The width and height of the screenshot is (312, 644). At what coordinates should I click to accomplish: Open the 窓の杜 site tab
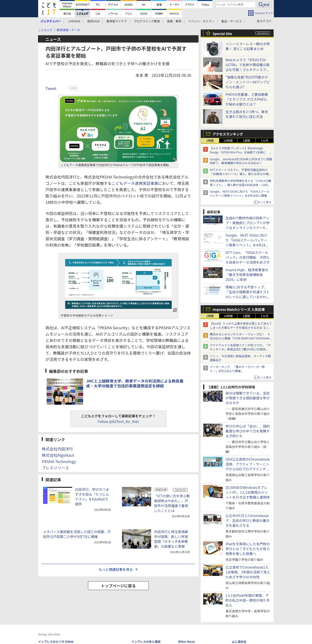(67, 14)
